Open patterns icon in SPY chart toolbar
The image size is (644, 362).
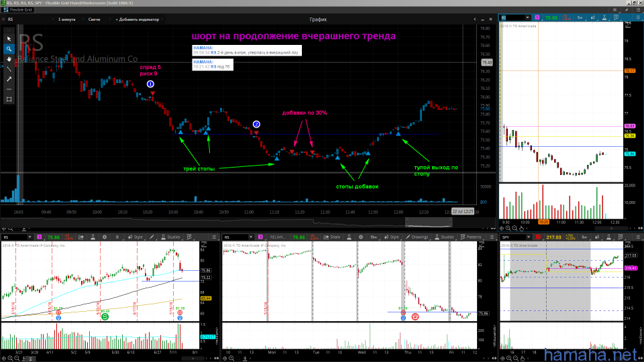(621, 237)
